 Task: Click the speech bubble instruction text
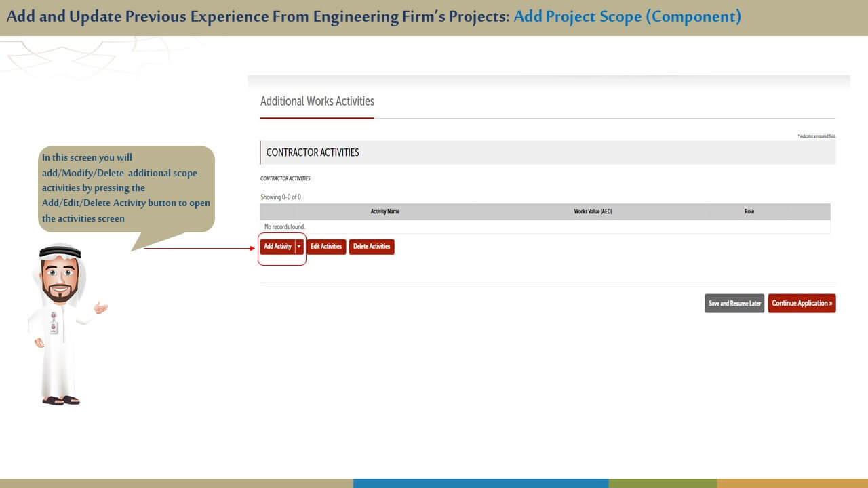[x=126, y=188]
